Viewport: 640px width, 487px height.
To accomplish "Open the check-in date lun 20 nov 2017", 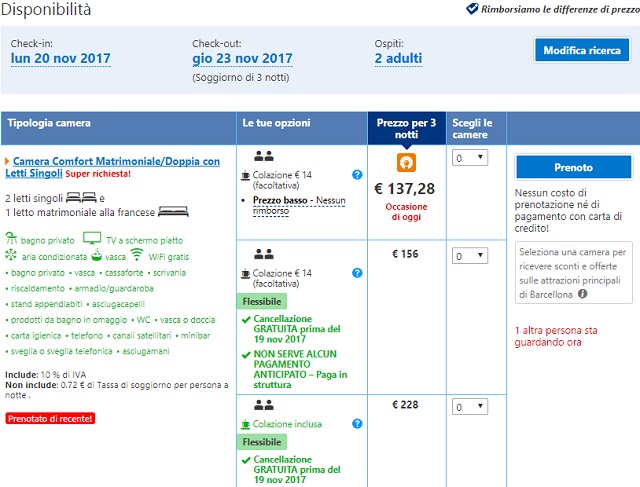I will 60,58.
